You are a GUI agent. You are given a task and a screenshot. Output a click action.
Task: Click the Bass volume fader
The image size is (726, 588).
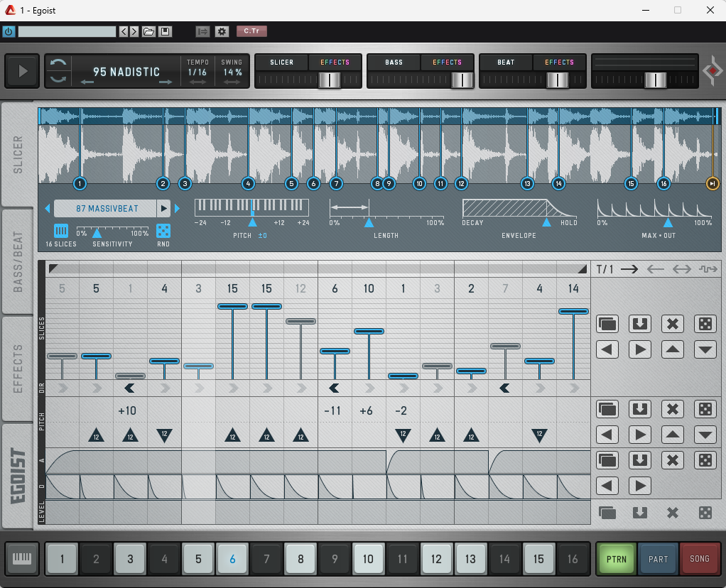click(462, 80)
